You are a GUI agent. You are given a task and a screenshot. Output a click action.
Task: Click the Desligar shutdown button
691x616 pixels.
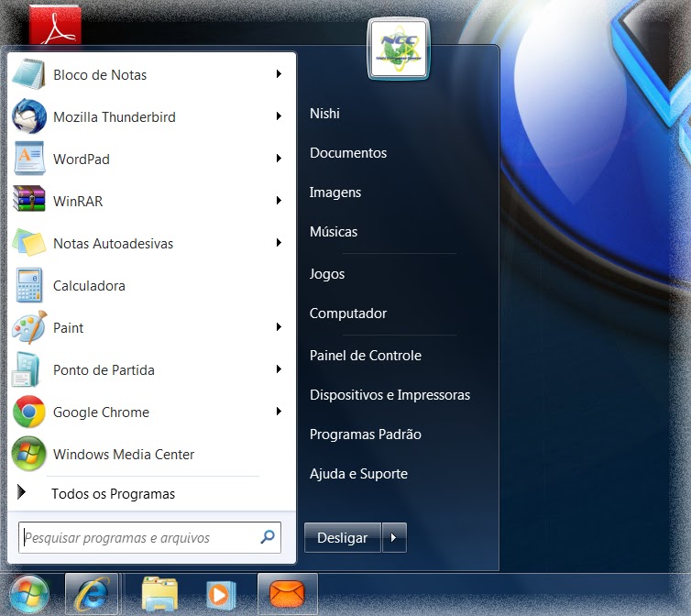(x=343, y=537)
